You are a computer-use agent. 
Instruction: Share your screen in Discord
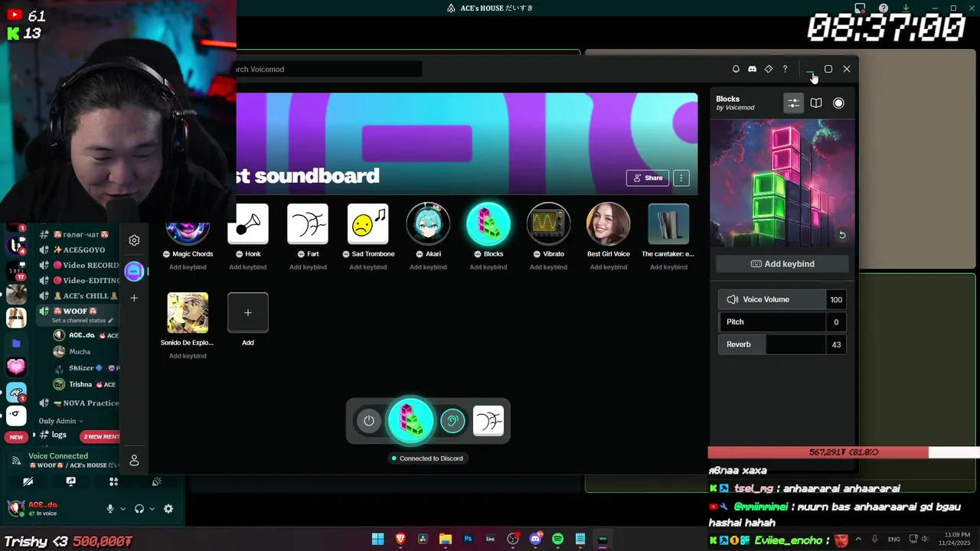[70, 481]
